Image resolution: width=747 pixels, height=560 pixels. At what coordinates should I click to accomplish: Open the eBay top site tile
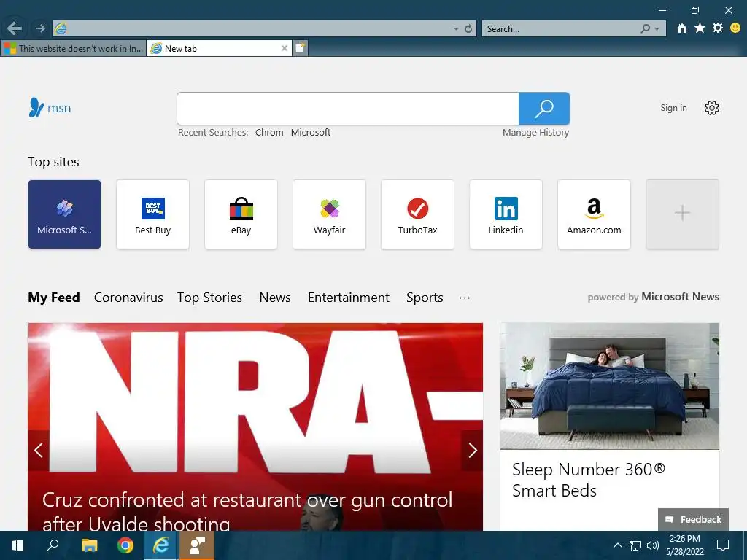click(x=241, y=214)
